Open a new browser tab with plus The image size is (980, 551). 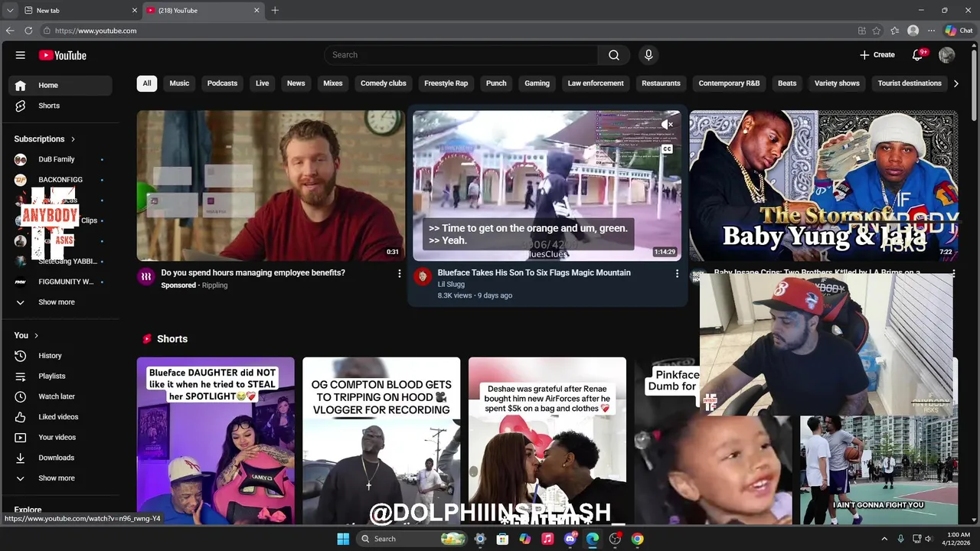click(275, 11)
